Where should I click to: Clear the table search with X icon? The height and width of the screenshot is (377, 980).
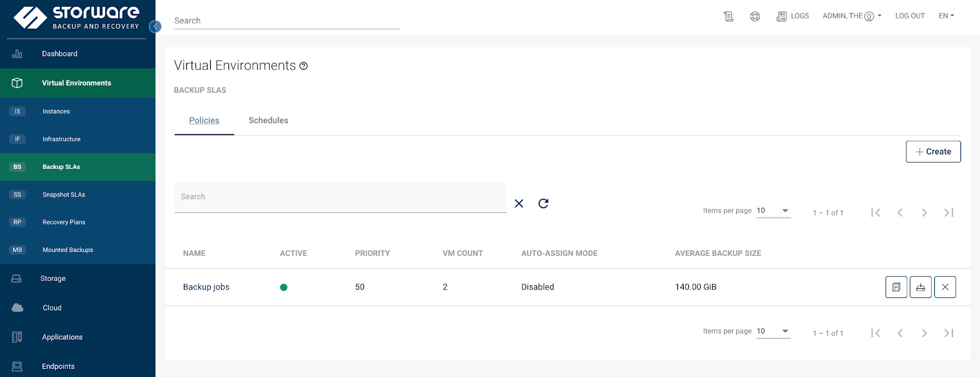coord(519,203)
